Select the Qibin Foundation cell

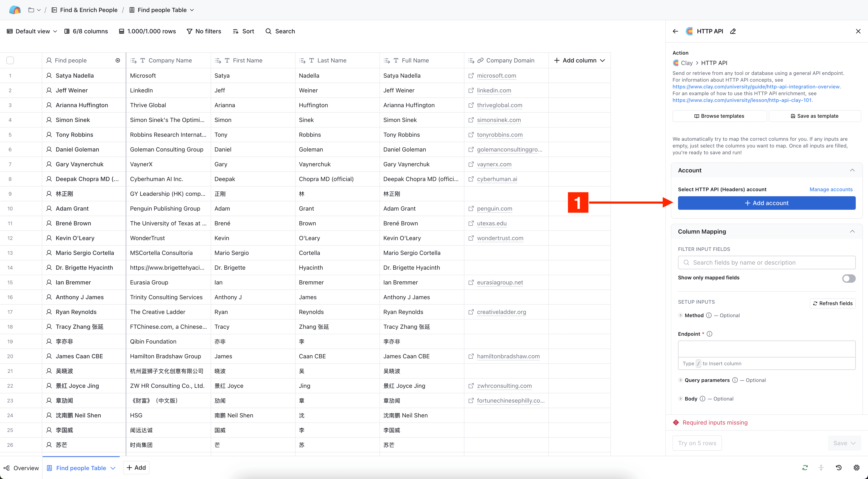click(x=168, y=341)
